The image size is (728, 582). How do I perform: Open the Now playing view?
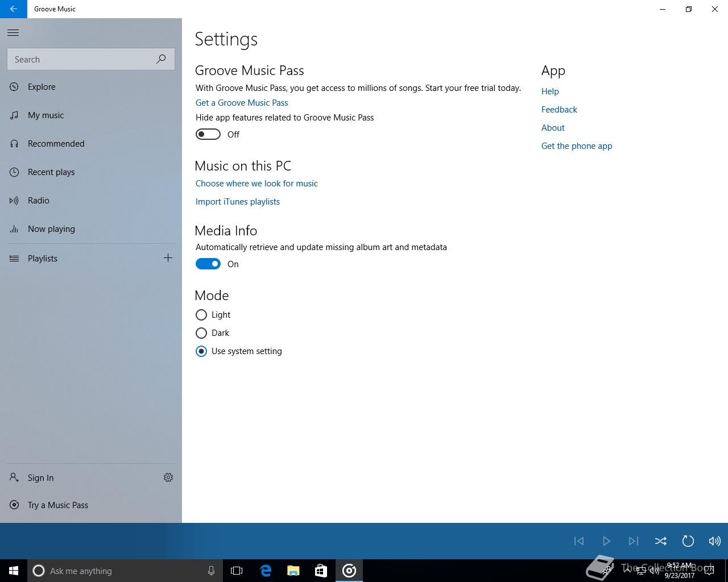(91, 229)
